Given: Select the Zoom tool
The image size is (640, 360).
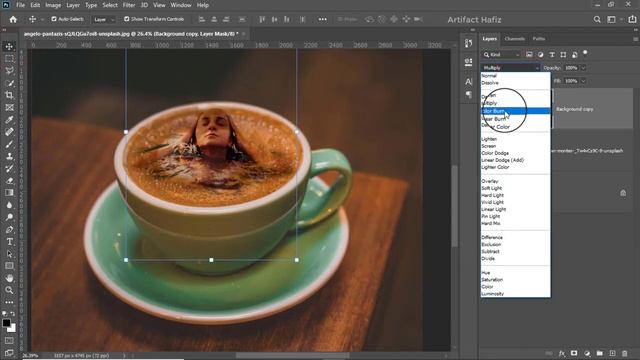Looking at the screenshot, I should [x=9, y=290].
